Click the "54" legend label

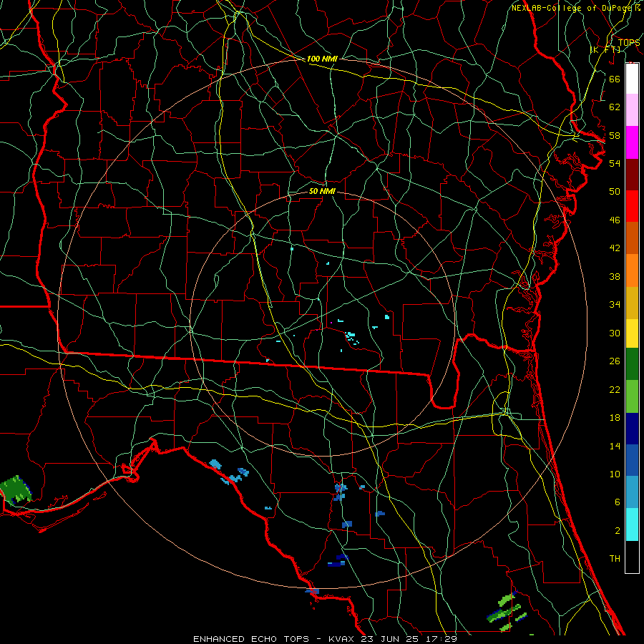[615, 163]
